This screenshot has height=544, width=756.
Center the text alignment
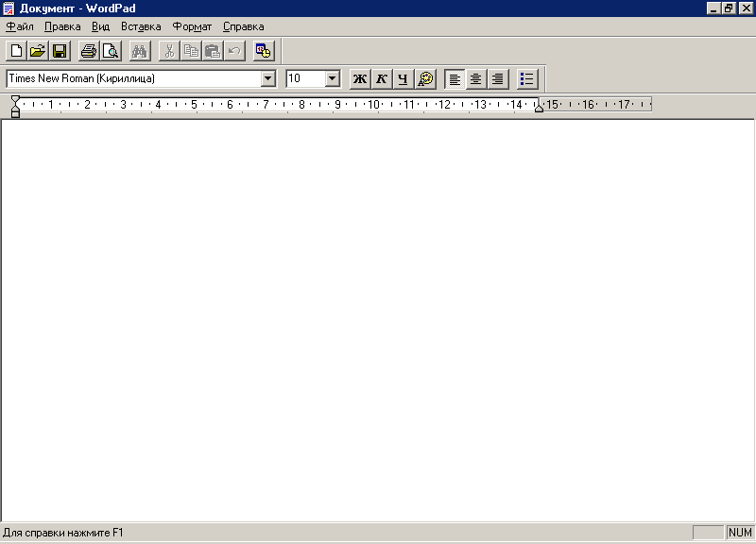476,79
